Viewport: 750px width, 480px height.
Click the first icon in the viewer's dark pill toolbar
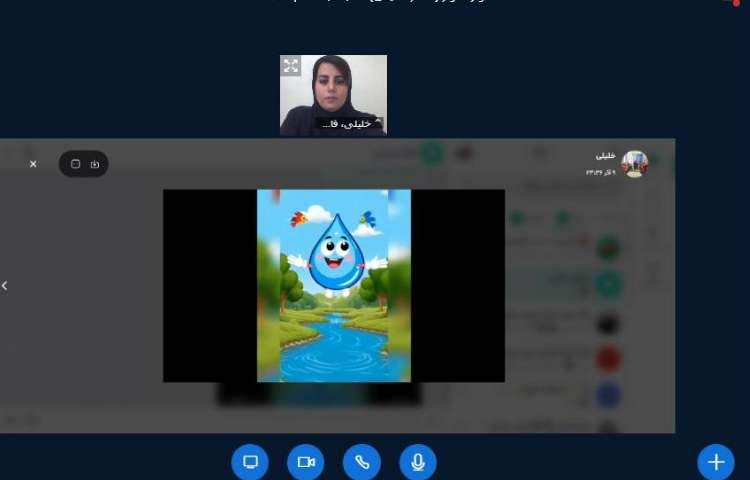tap(75, 164)
